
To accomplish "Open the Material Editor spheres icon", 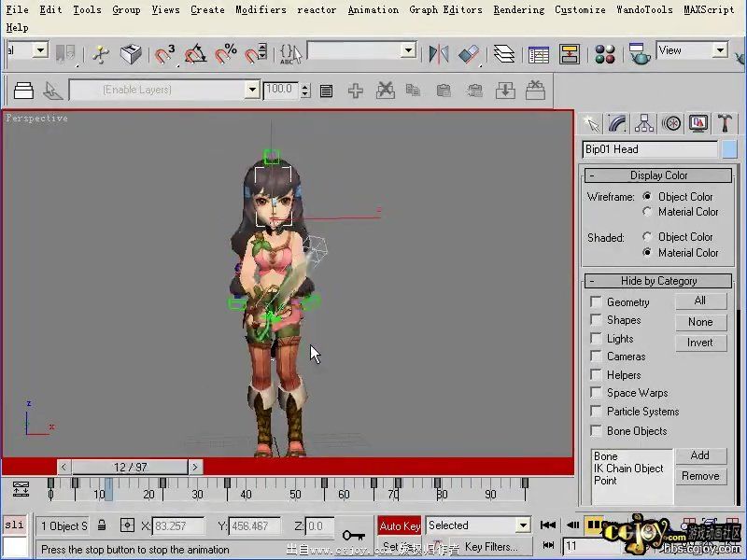I will coord(604,54).
